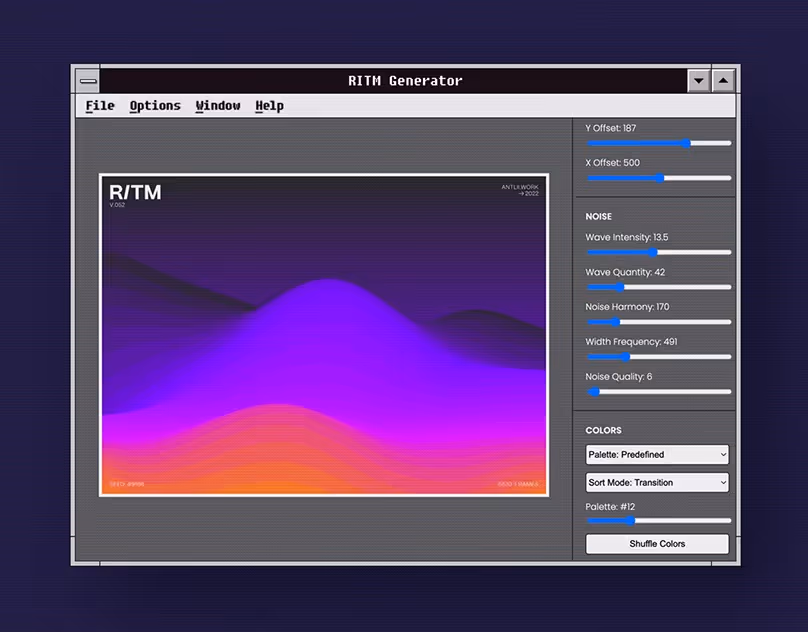808x632 pixels.
Task: Click the Width Frequency slider
Action: tap(658, 357)
